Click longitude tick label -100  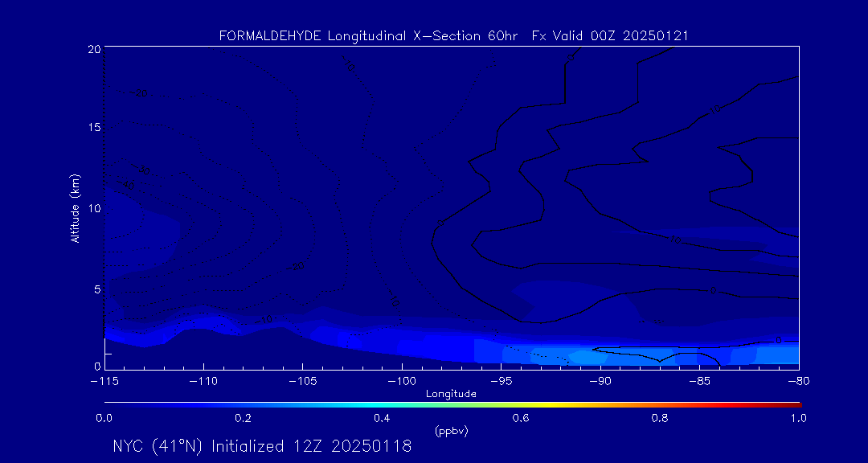tap(402, 382)
